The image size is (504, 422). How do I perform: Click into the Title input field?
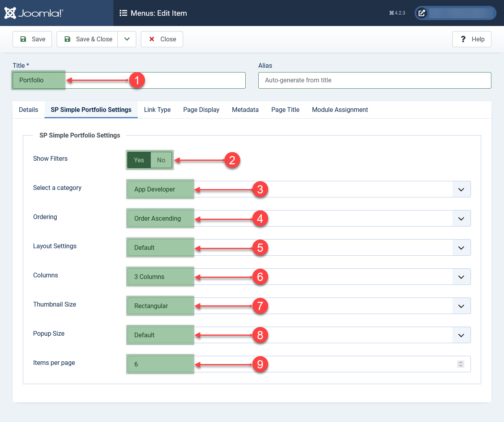click(129, 80)
